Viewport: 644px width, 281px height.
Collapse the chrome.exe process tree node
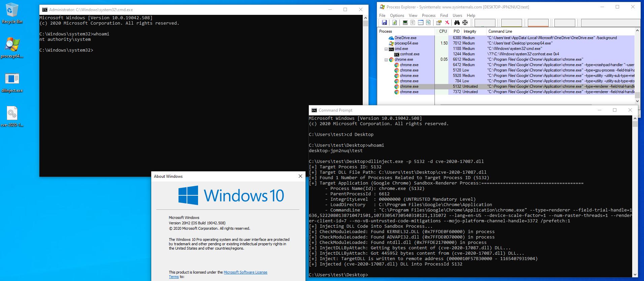[x=386, y=60]
